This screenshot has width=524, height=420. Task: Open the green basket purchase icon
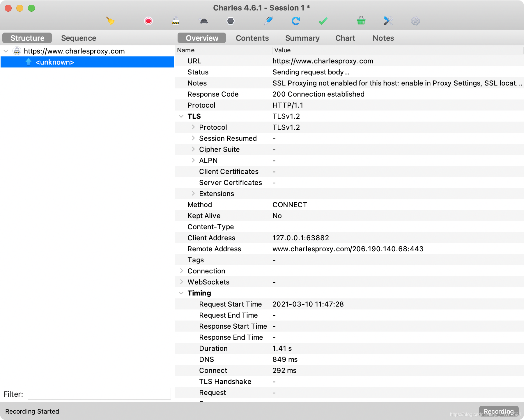click(x=361, y=21)
